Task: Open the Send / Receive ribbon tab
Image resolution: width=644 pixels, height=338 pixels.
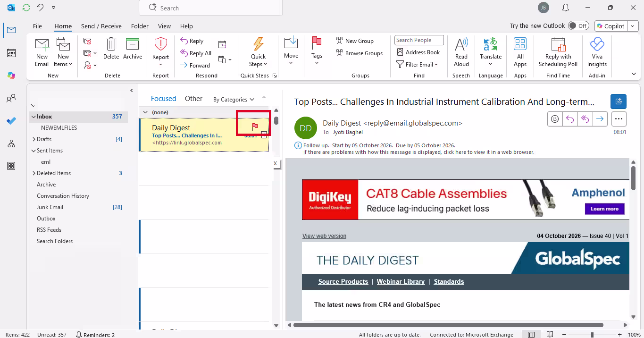Action: [101, 26]
